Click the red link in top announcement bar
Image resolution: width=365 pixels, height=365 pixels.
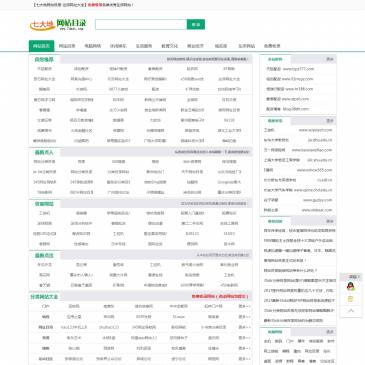[95, 5]
